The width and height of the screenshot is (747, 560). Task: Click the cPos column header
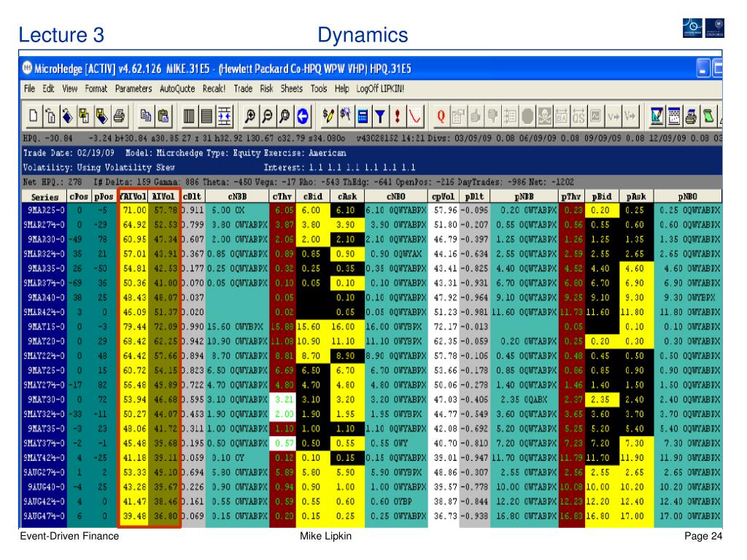click(x=79, y=197)
